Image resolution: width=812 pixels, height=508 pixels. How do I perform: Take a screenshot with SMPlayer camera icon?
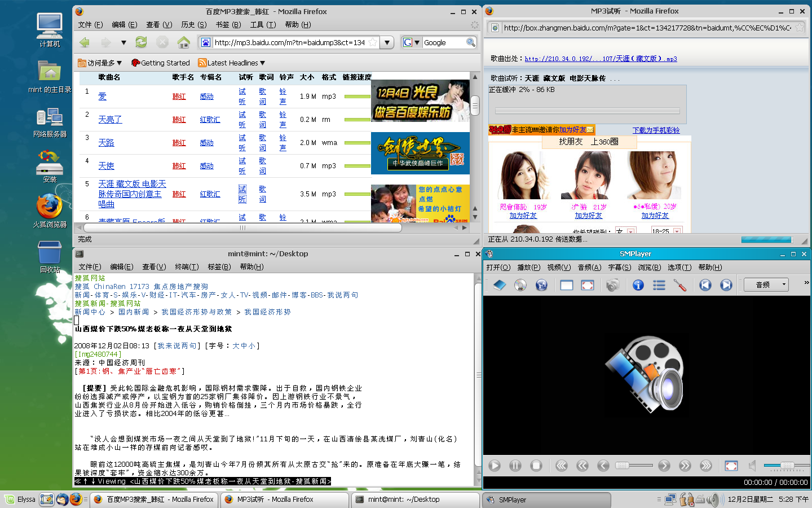pos(612,285)
